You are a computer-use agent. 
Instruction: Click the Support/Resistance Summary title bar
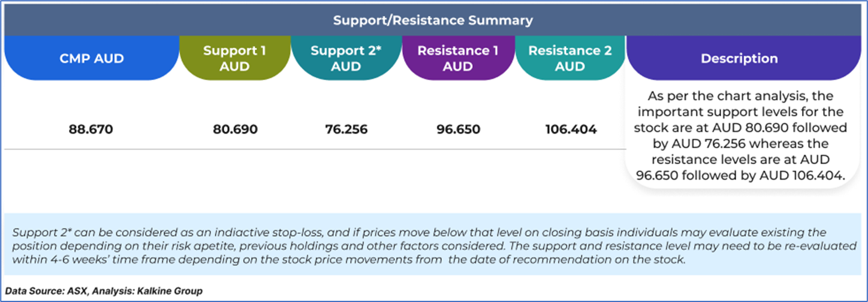pyautogui.click(x=433, y=20)
